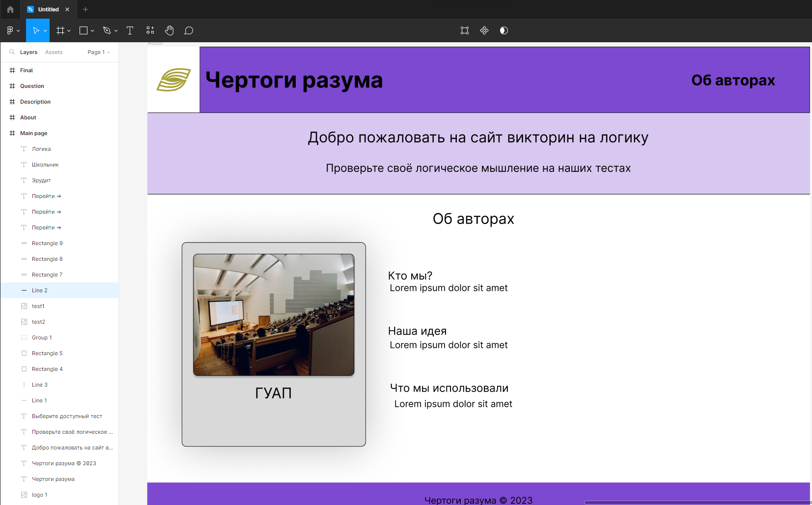Click the Что мы использовали heading

449,388
